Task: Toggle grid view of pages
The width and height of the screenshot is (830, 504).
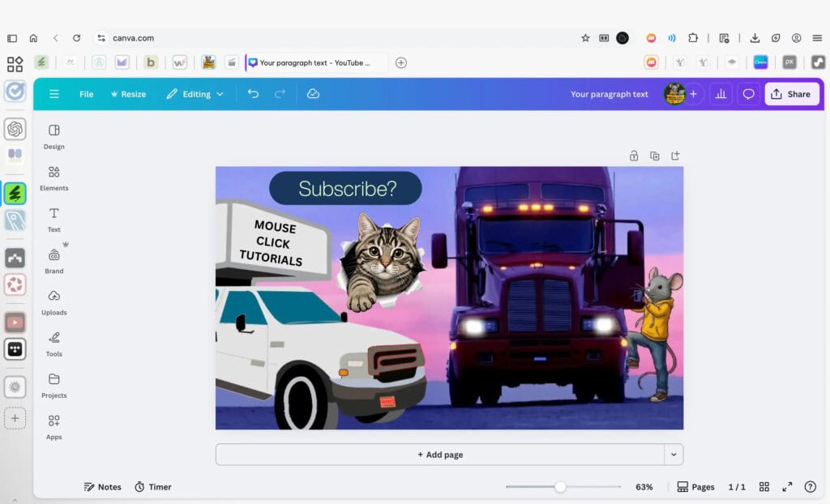Action: [764, 487]
